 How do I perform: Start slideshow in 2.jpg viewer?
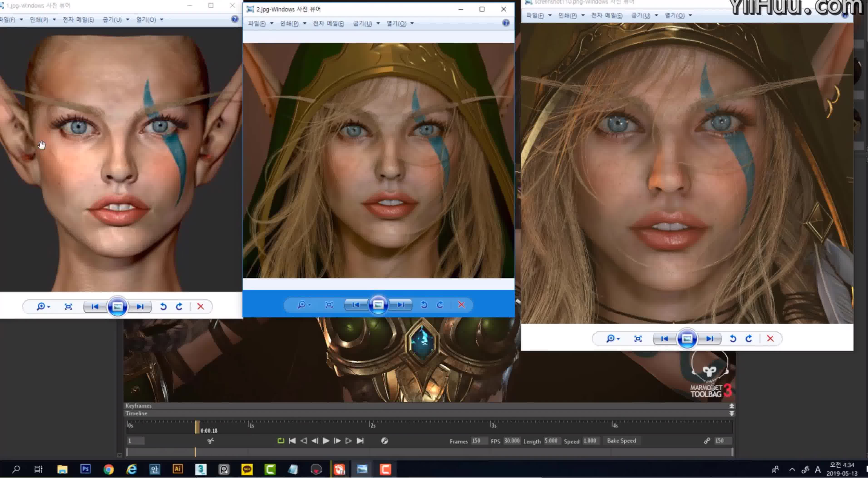(378, 305)
